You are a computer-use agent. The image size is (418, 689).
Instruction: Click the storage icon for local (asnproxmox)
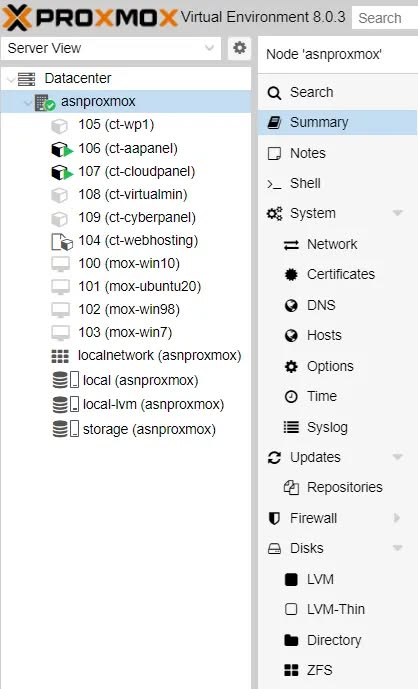click(65, 380)
